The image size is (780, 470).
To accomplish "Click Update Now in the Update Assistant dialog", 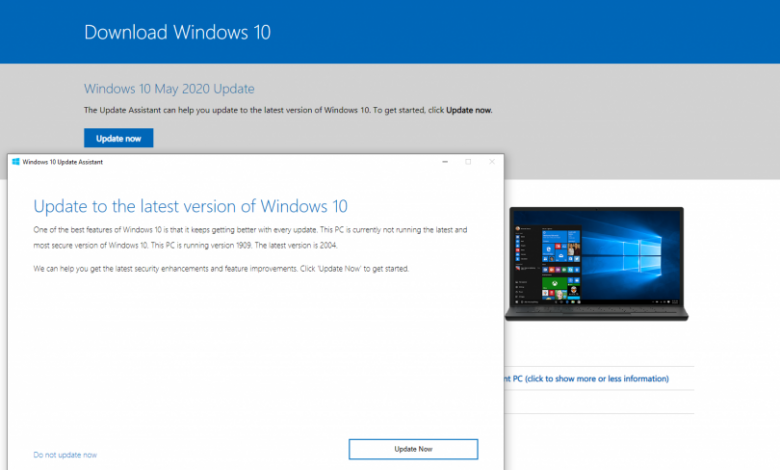I will (x=413, y=449).
